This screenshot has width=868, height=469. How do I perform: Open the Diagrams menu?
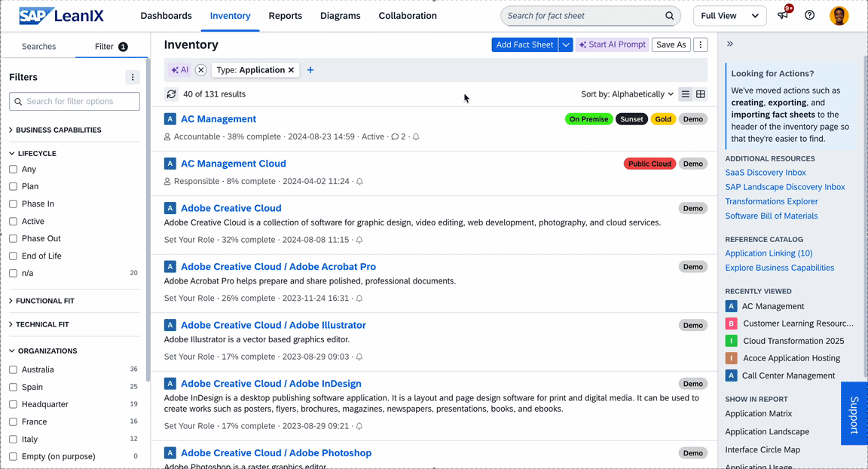[x=341, y=16]
